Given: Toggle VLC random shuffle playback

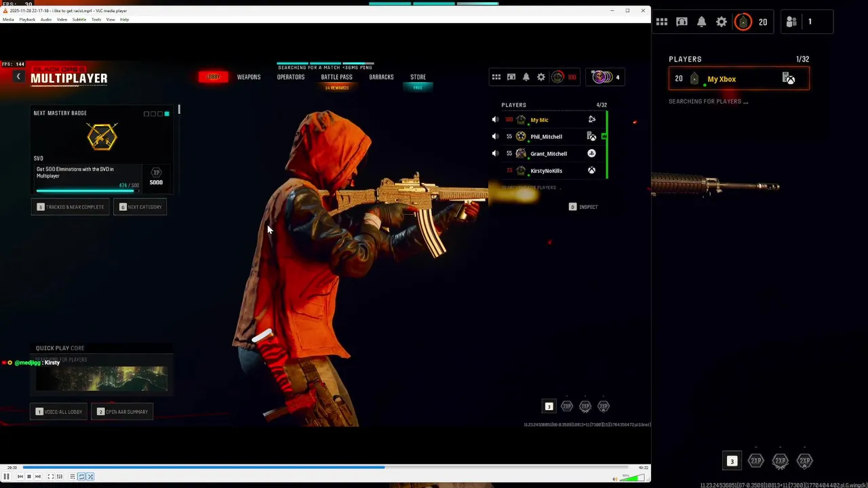Looking at the screenshot, I should 90,476.
